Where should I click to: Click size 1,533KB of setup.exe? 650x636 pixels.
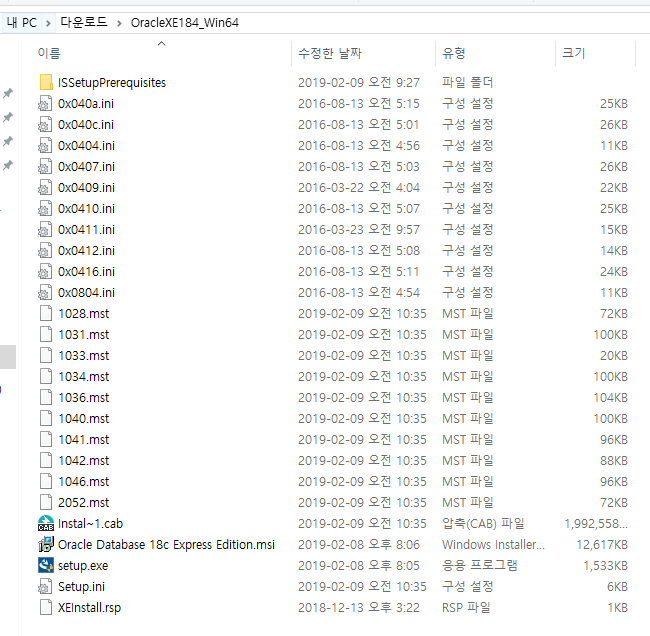coord(606,566)
